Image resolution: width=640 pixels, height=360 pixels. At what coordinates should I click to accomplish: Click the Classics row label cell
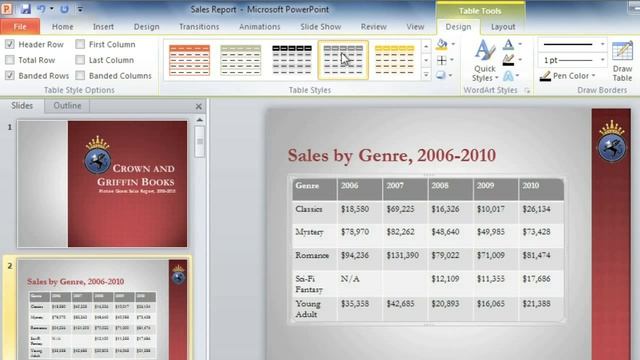tap(315, 212)
